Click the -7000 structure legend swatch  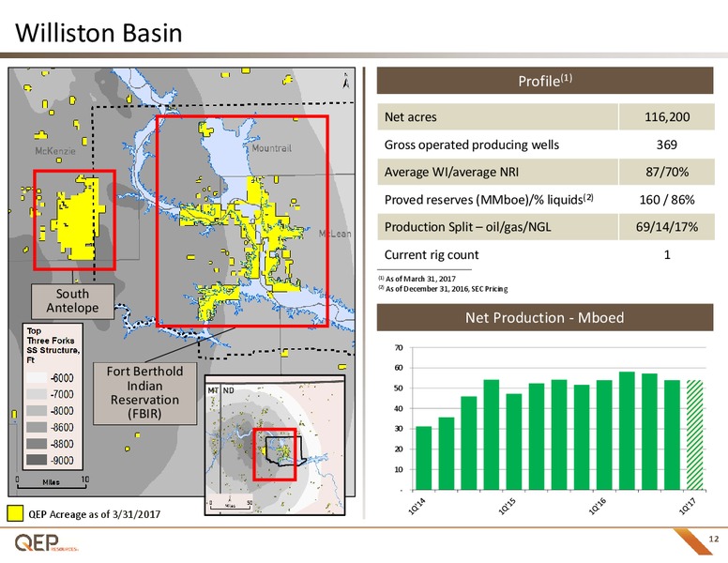point(37,394)
